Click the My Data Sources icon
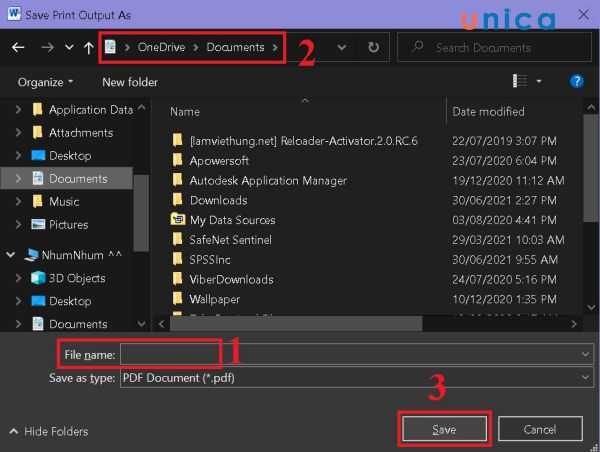600x452 pixels. point(178,220)
